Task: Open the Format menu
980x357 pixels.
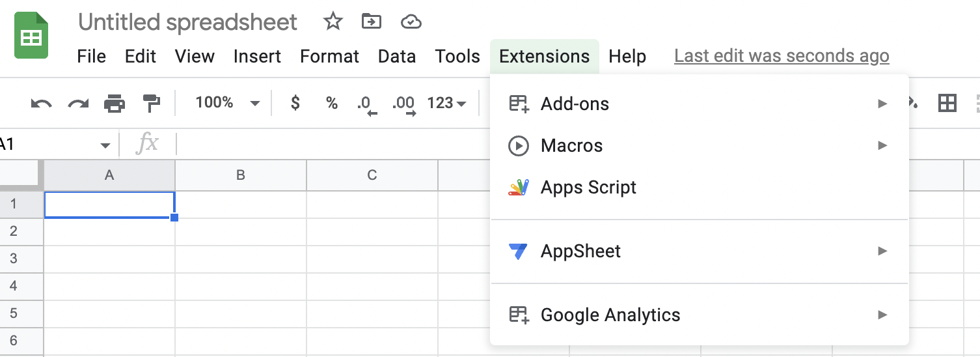Action: pos(329,57)
